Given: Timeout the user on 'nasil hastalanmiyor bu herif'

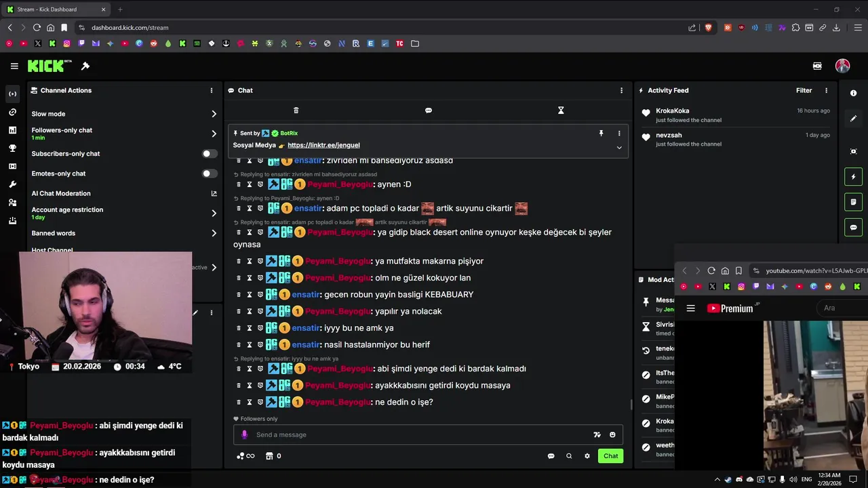Looking at the screenshot, I should pyautogui.click(x=249, y=345).
